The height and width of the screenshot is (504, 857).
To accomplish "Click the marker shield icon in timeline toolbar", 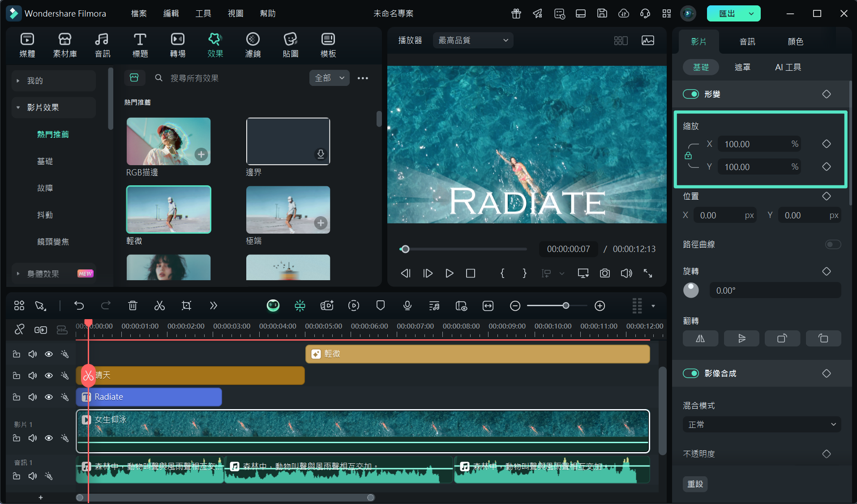I will pos(381,306).
